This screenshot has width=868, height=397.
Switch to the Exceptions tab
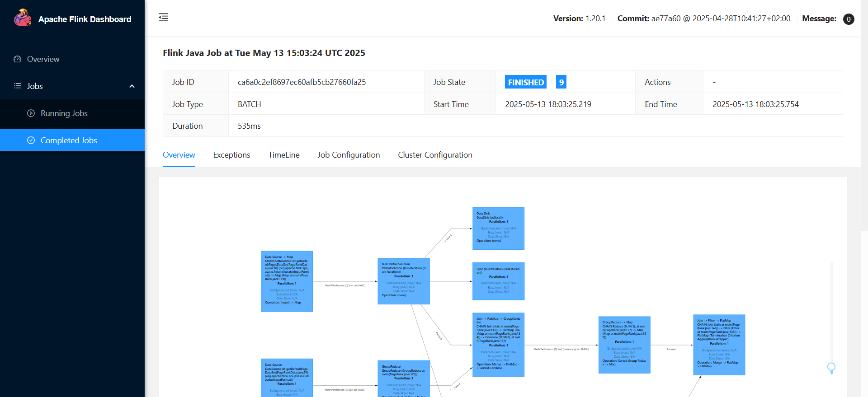point(231,155)
